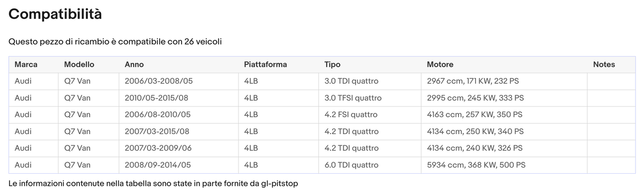Click the Modello column header
The height and width of the screenshot is (196, 644).
[79, 65]
